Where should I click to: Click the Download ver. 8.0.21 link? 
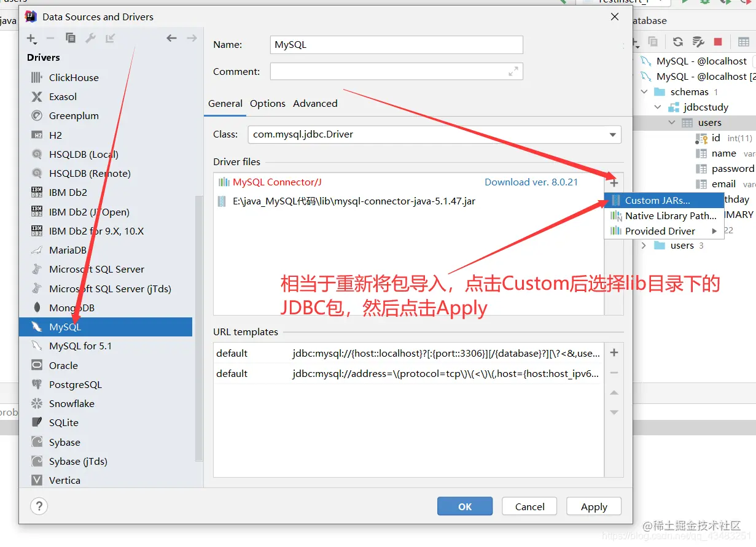(x=531, y=182)
